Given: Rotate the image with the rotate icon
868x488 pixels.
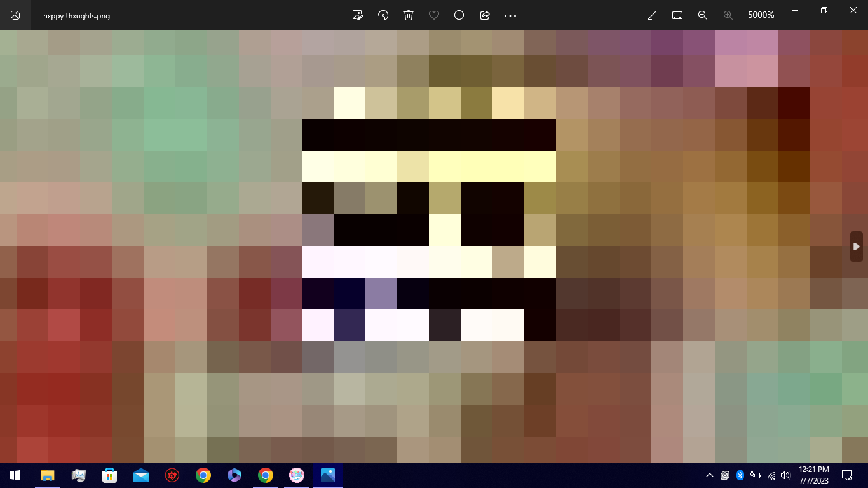Looking at the screenshot, I should 383,15.
